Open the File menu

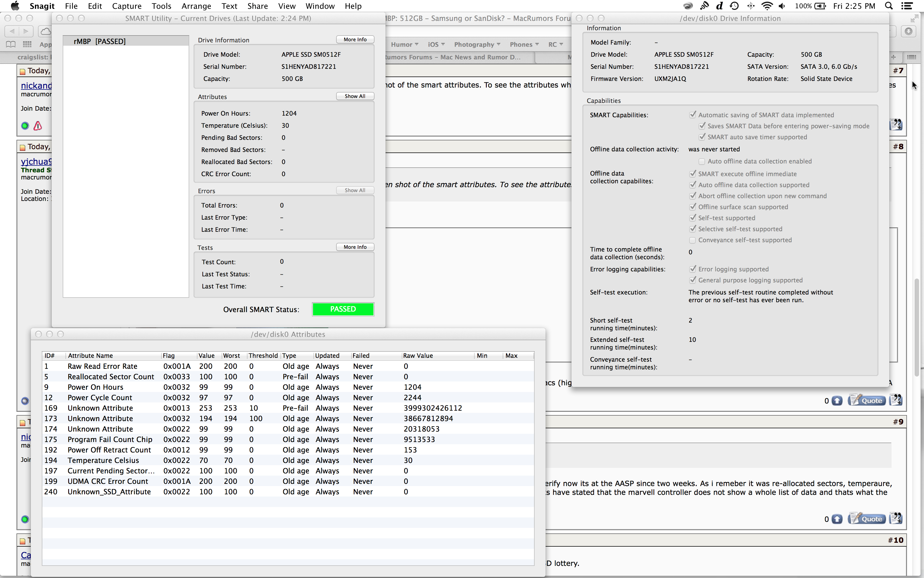(x=71, y=6)
